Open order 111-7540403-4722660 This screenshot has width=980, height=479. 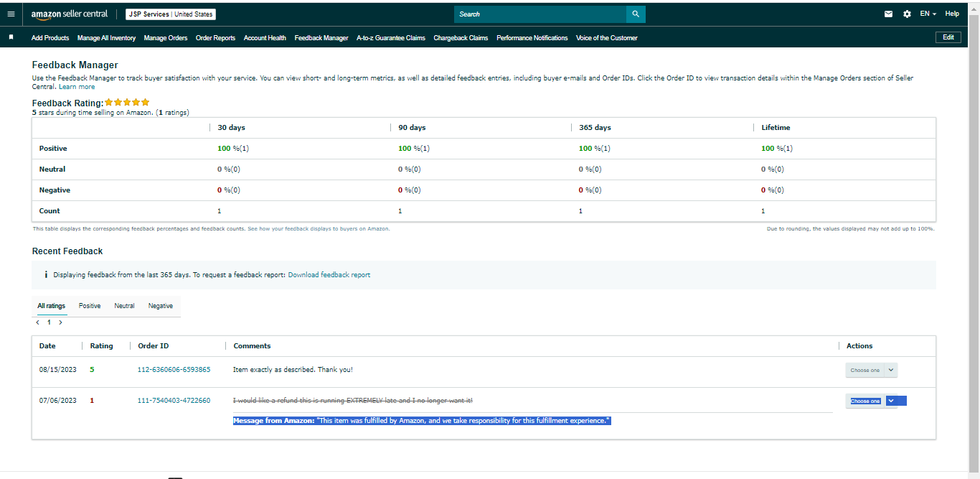point(174,401)
